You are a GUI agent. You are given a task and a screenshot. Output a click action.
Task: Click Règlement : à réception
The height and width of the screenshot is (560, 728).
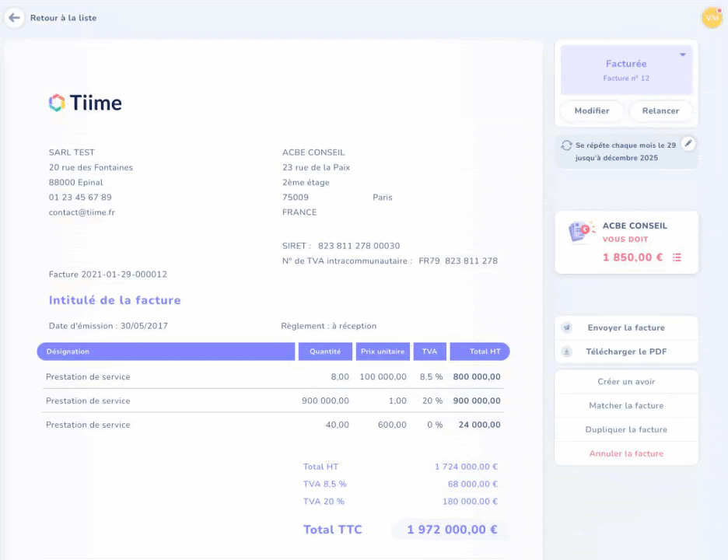(x=329, y=326)
